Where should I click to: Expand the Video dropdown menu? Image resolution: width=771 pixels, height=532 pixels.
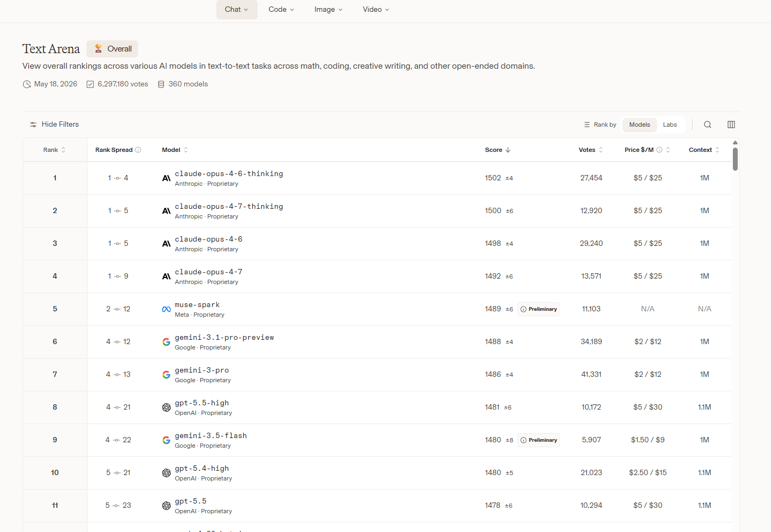[x=376, y=10]
